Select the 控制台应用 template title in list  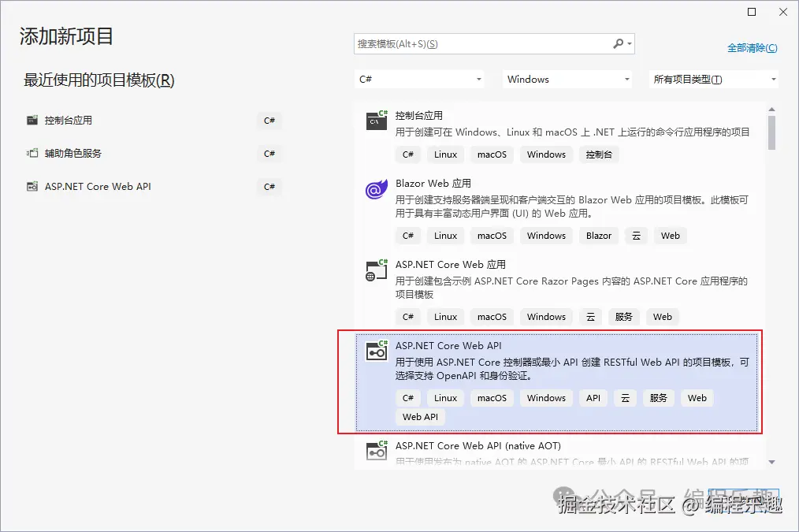tap(419, 116)
